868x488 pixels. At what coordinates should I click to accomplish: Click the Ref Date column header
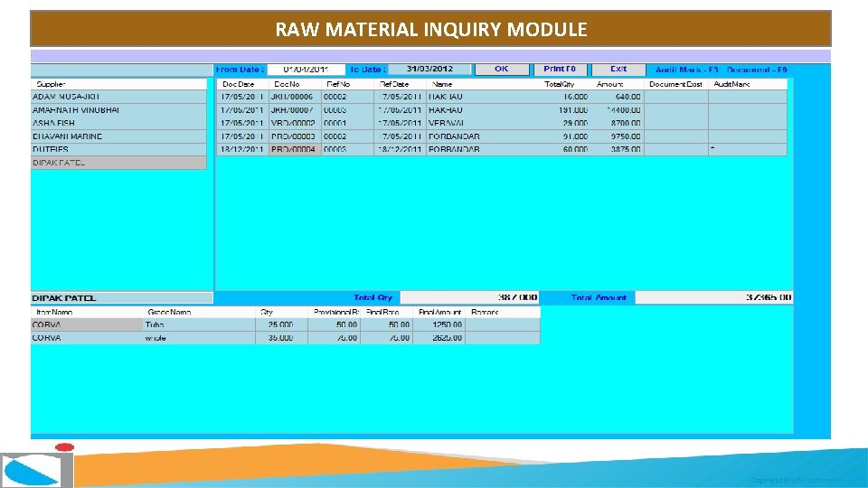click(x=400, y=84)
